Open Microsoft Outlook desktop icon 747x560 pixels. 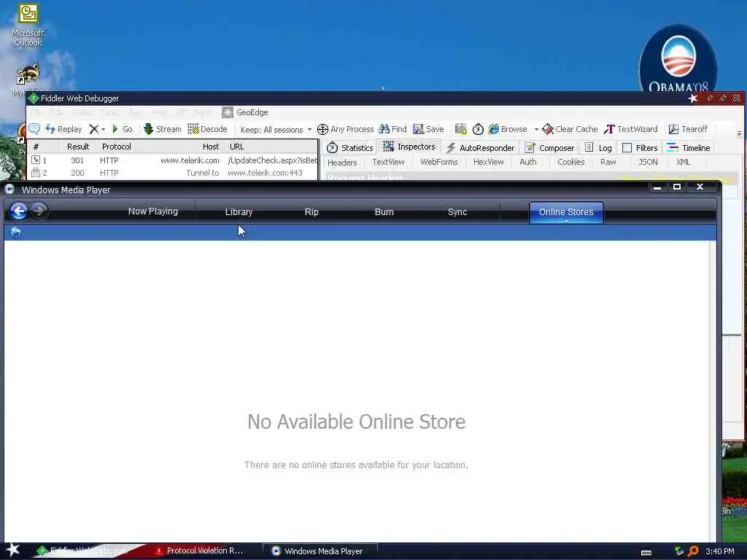click(28, 25)
